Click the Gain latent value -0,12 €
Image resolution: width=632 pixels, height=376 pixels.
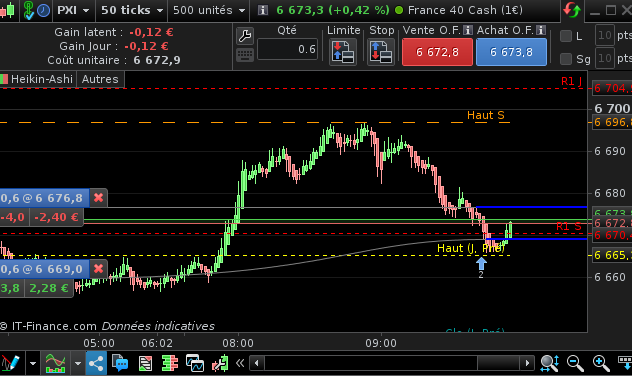point(151,32)
